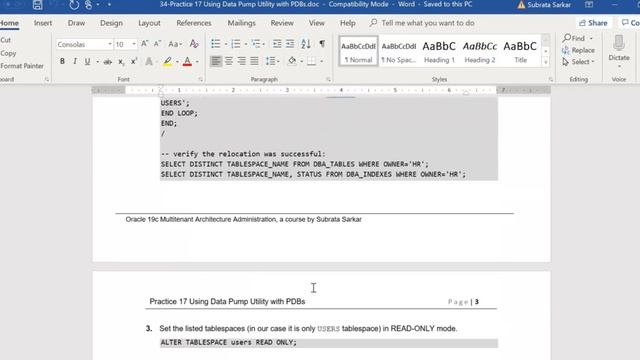This screenshot has height=360, width=640.
Task: Expand the Styles gallery More arrow
Action: pos(546,62)
